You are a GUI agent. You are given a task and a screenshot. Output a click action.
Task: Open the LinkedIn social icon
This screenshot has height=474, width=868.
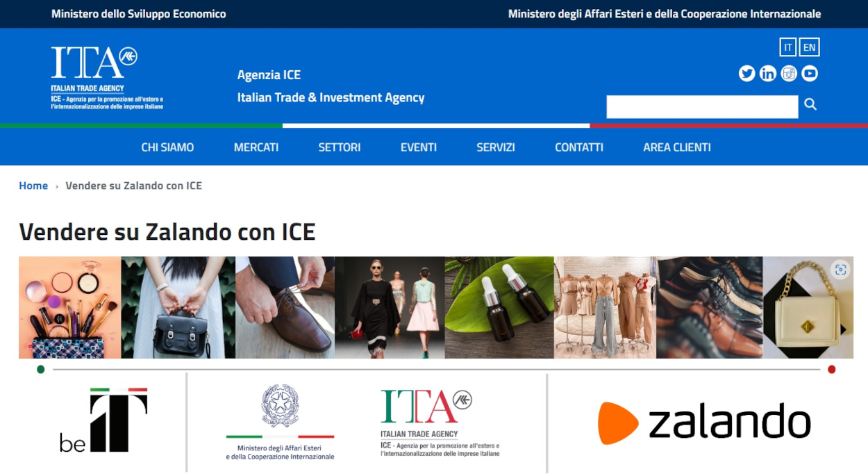[768, 74]
